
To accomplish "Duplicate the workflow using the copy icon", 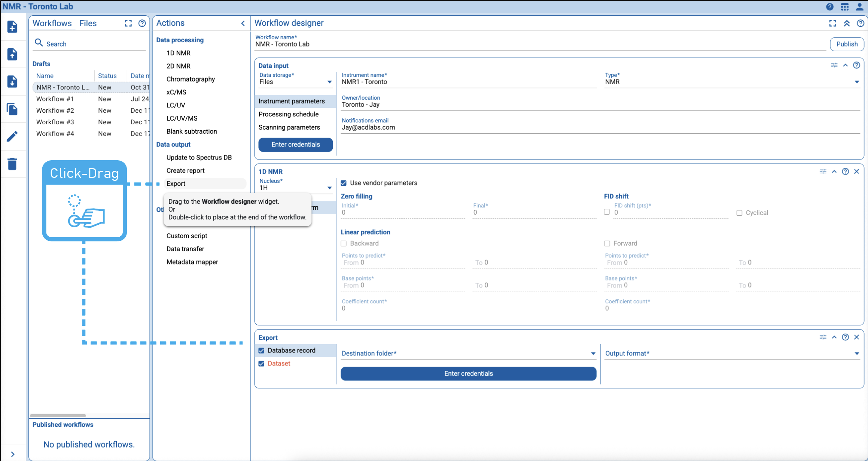I will click(12, 109).
